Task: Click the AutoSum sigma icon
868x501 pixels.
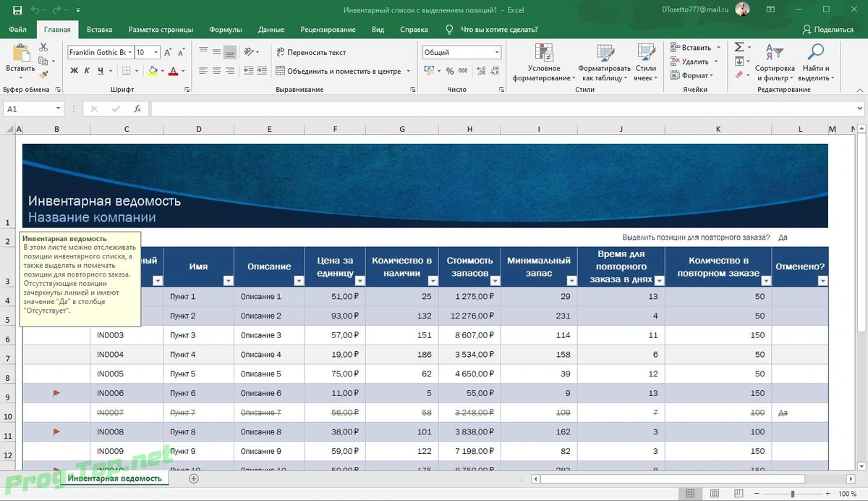Action: coord(739,46)
